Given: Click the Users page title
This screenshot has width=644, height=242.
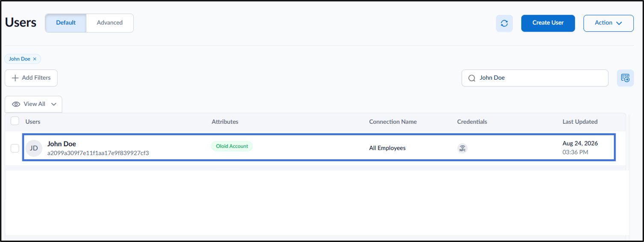Looking at the screenshot, I should coord(21,23).
